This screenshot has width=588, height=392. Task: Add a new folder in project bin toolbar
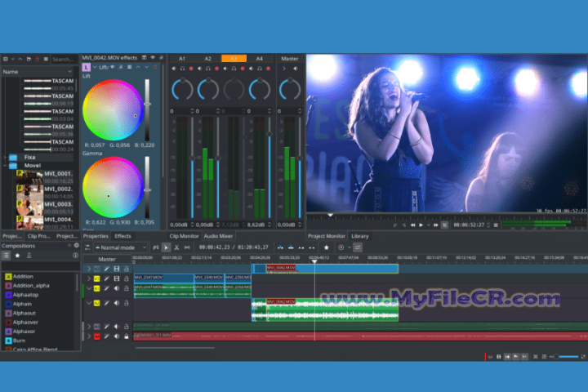pos(29,60)
